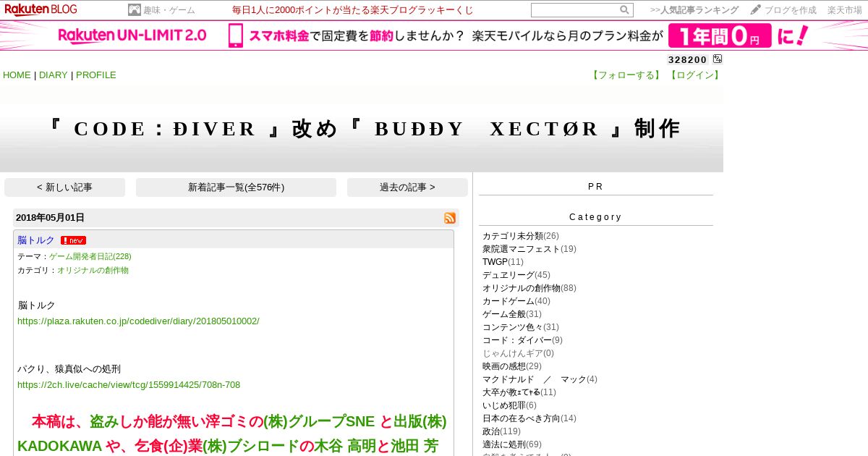
Task: Click the red new badge beside 脳トルク
Action: click(x=73, y=240)
